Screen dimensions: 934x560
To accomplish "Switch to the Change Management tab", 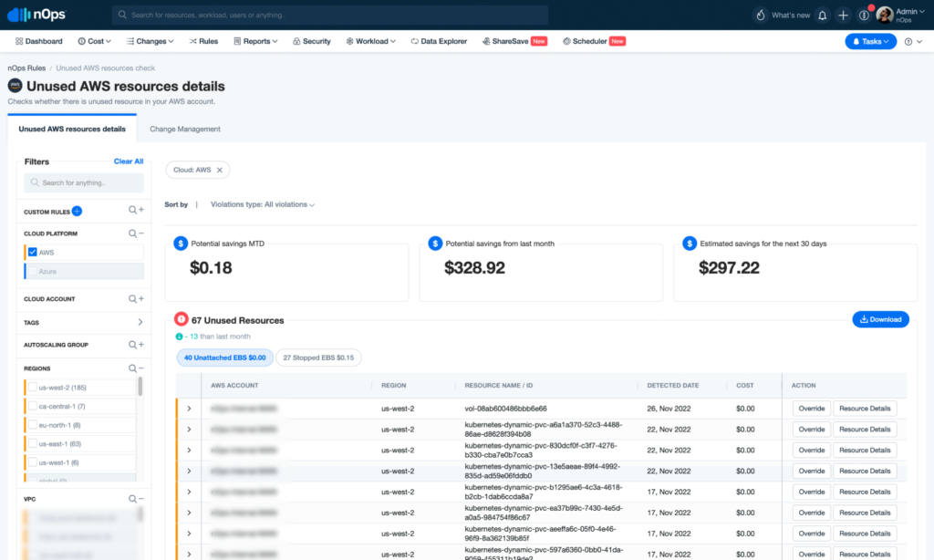I will (184, 130).
